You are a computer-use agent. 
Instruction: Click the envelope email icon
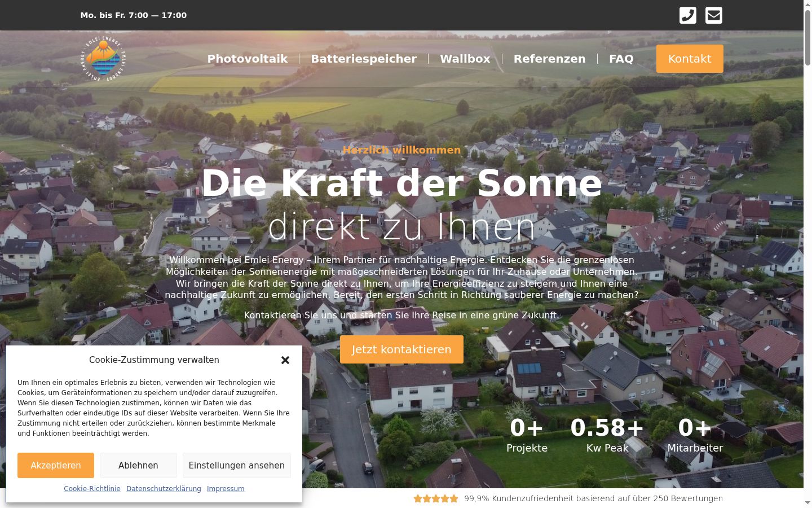pyautogui.click(x=714, y=15)
